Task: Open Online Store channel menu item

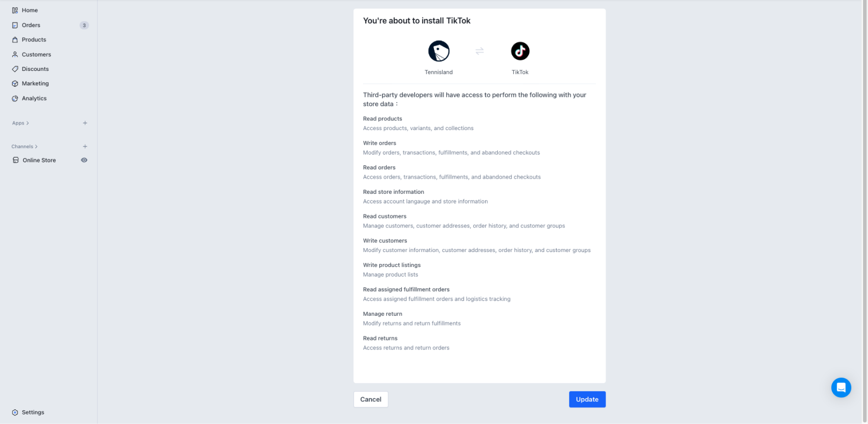Action: point(39,160)
